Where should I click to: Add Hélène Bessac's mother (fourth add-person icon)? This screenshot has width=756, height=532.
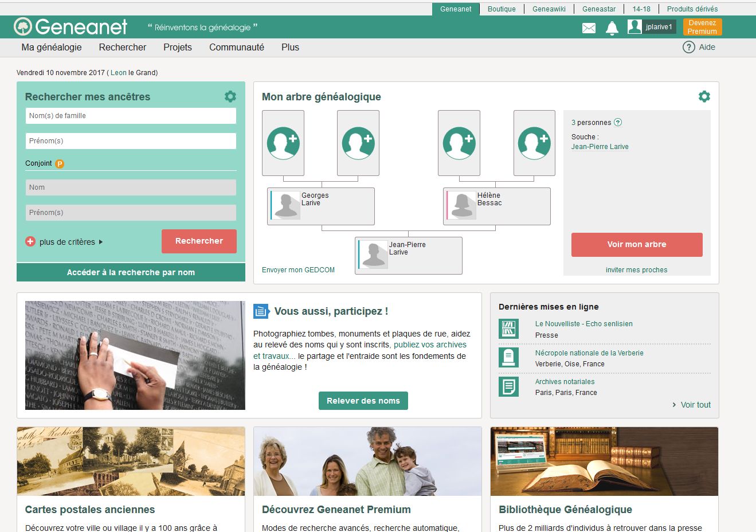tap(534, 143)
